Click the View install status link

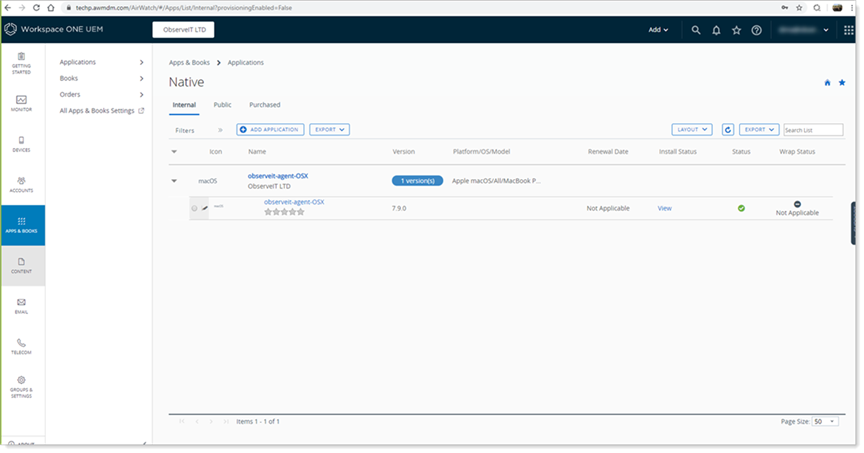665,208
